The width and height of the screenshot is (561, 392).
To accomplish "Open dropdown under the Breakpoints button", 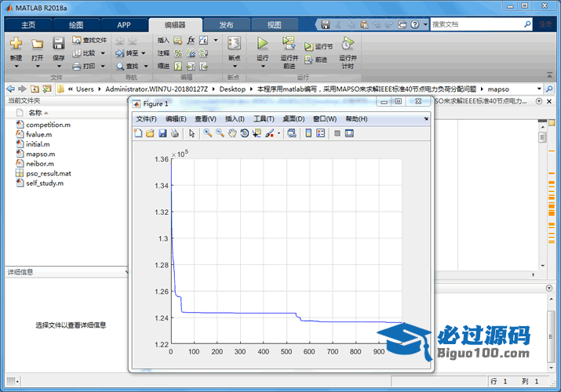I will pos(235,67).
